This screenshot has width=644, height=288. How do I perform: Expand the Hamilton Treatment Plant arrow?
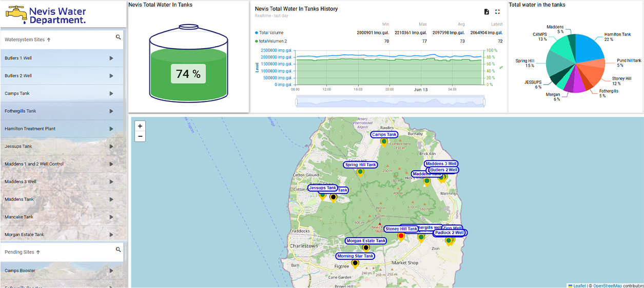pos(111,129)
